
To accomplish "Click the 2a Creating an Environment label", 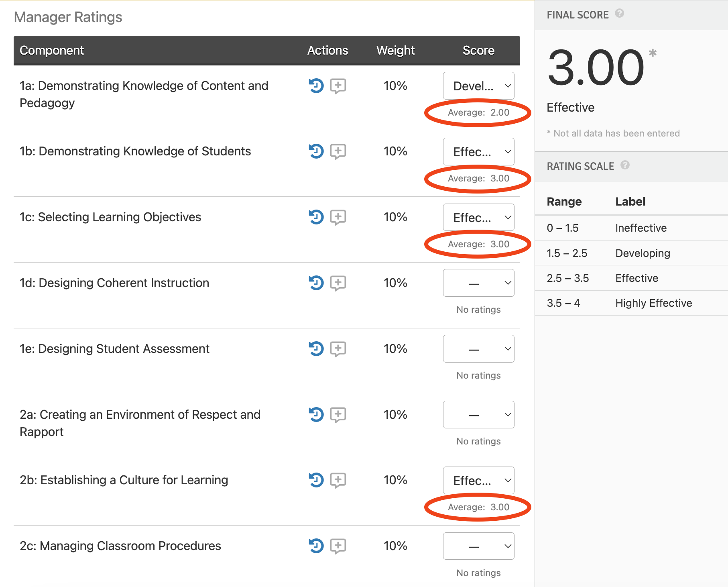I will (x=140, y=423).
